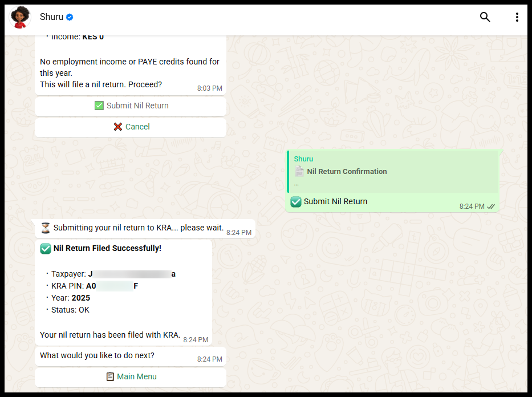Open the search icon in chat header

coord(485,17)
